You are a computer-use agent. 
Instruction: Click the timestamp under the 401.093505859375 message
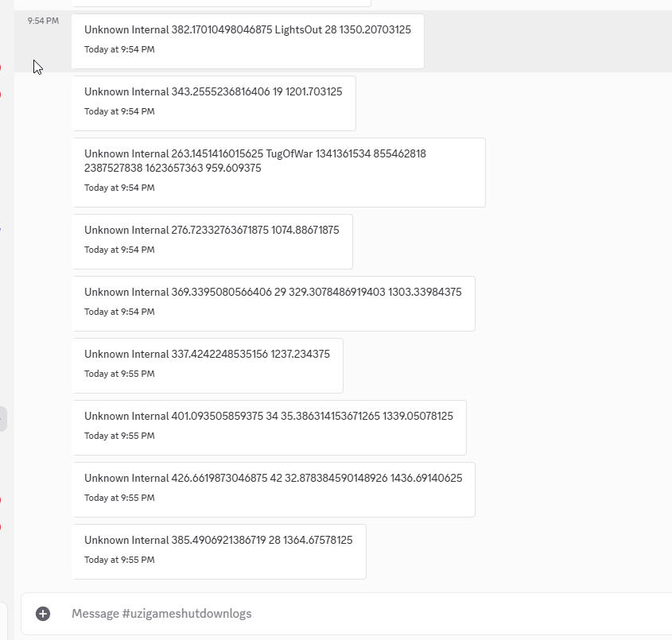pos(119,436)
